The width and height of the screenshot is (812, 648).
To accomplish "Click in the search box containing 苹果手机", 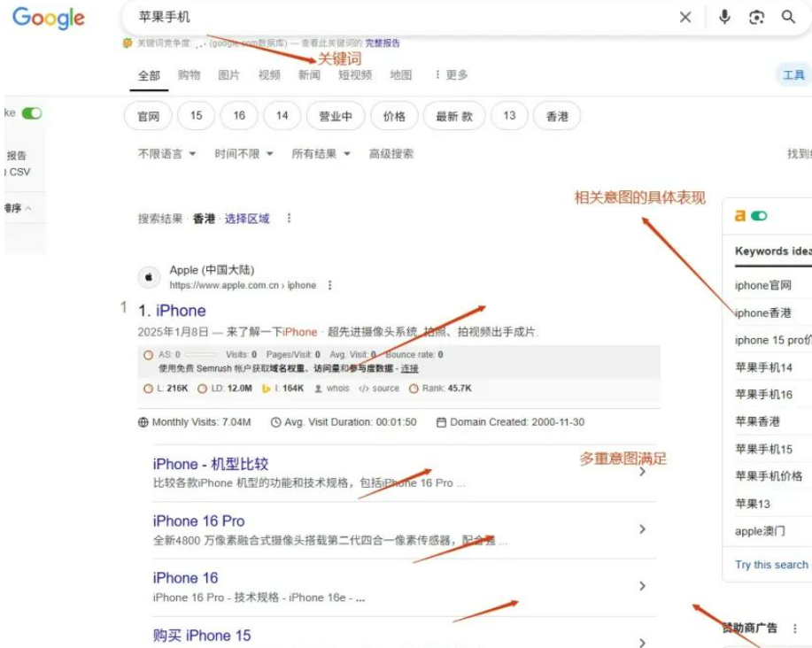I will [398, 18].
